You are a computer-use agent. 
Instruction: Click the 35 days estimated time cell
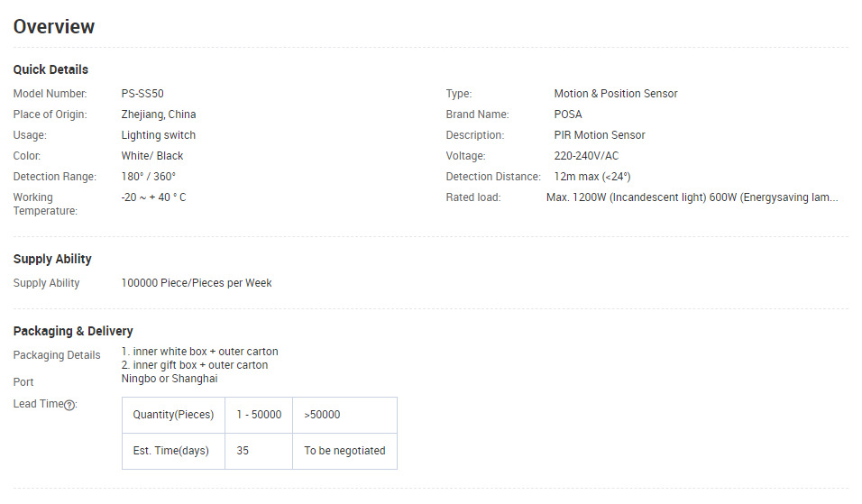pyautogui.click(x=243, y=451)
